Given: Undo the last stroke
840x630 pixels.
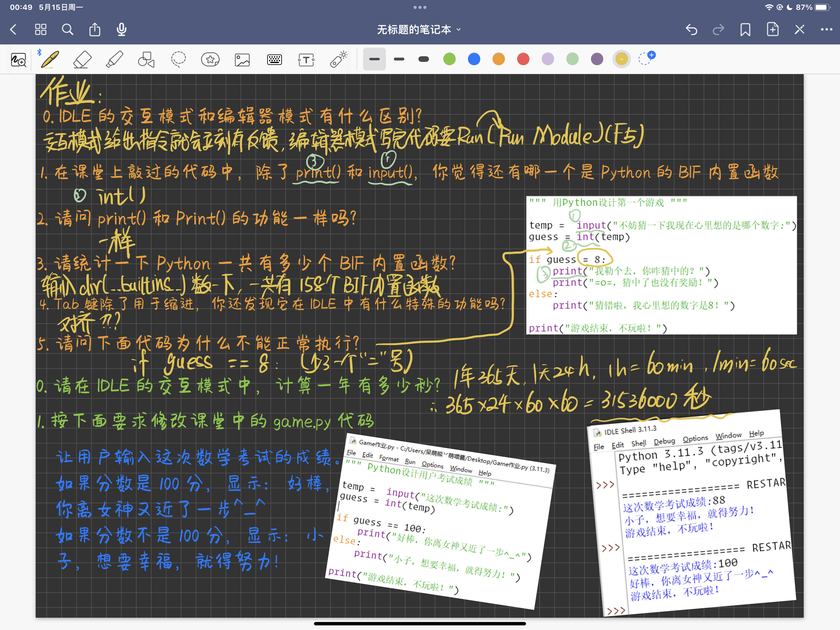Looking at the screenshot, I should point(691,29).
